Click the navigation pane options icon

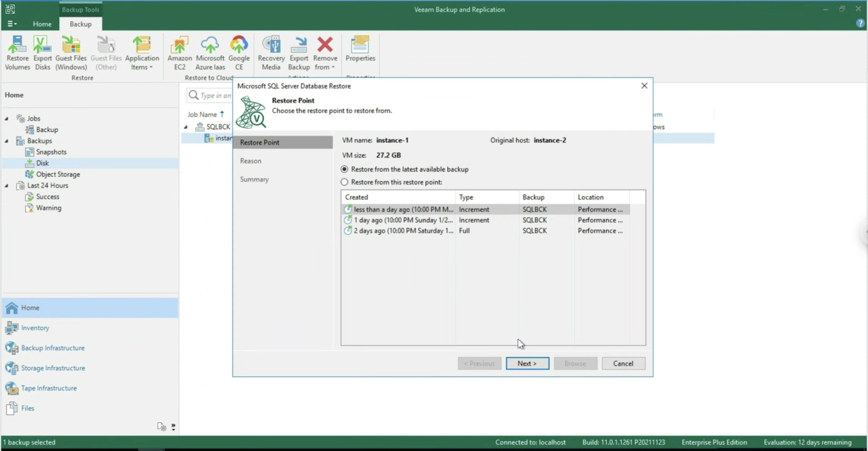[x=162, y=426]
